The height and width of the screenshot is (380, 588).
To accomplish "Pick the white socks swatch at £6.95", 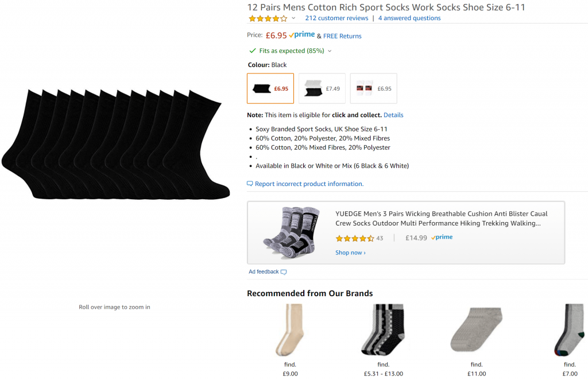I will (374, 88).
